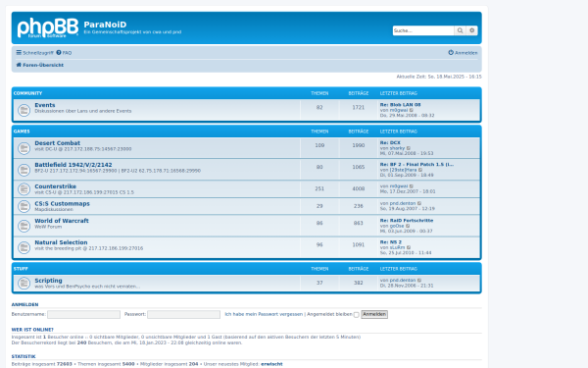Open newest member erwischt profile

[271, 364]
